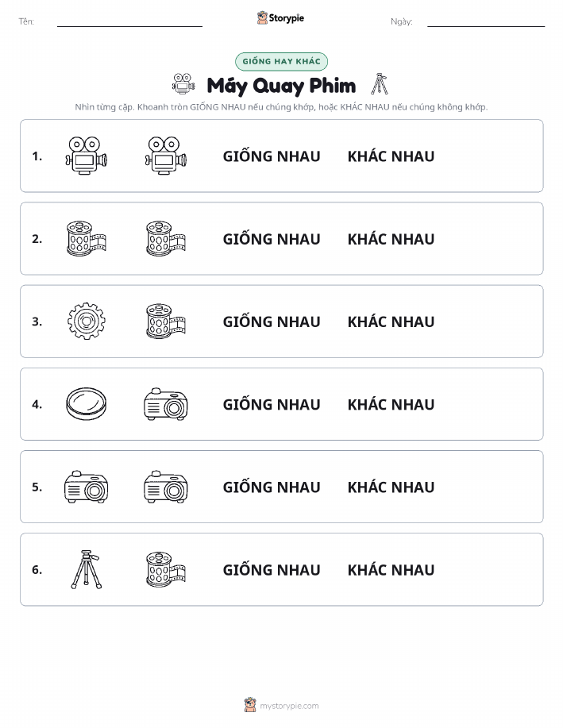Click the tripod icon beside the title
Image resolution: width=563 pixels, height=728 pixels.
pos(380,84)
